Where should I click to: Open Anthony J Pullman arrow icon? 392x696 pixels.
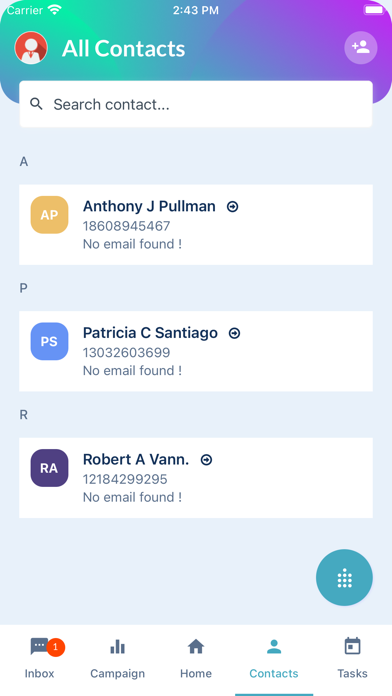click(x=232, y=207)
